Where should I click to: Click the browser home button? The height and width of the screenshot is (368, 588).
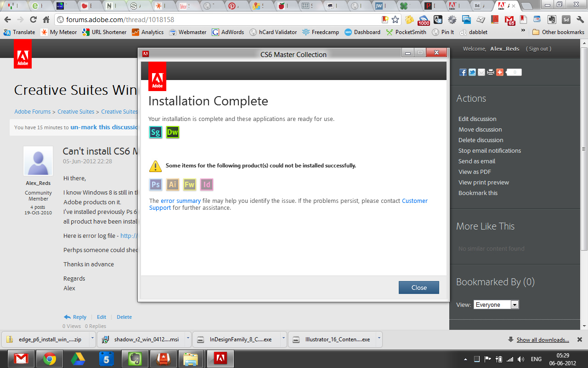pyautogui.click(x=46, y=20)
